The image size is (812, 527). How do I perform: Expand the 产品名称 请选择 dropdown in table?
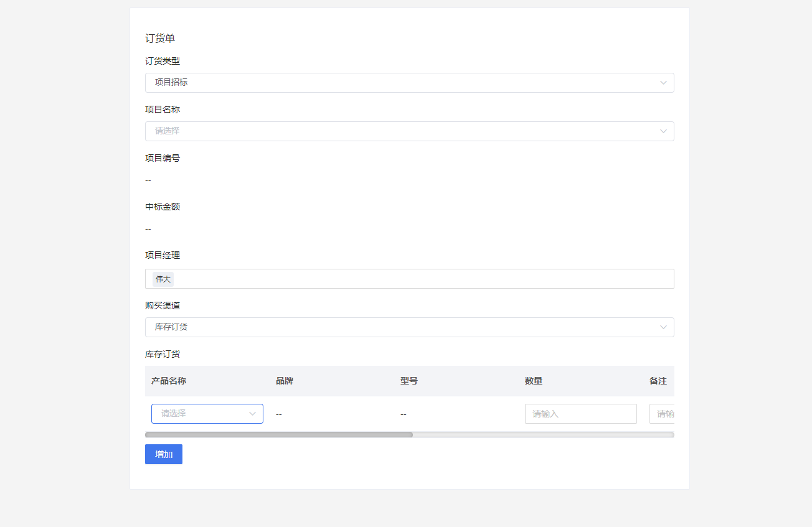tap(207, 414)
